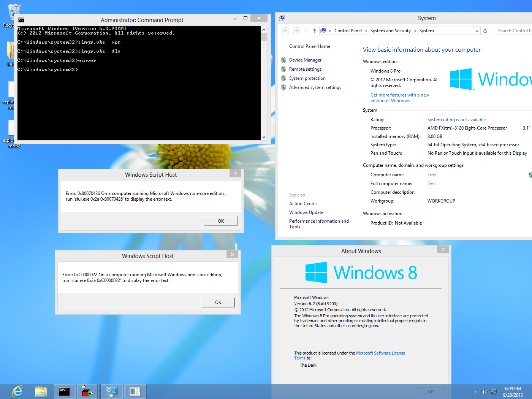The height and width of the screenshot is (399, 532).
Task: Open Remote settings
Action: 305,69
